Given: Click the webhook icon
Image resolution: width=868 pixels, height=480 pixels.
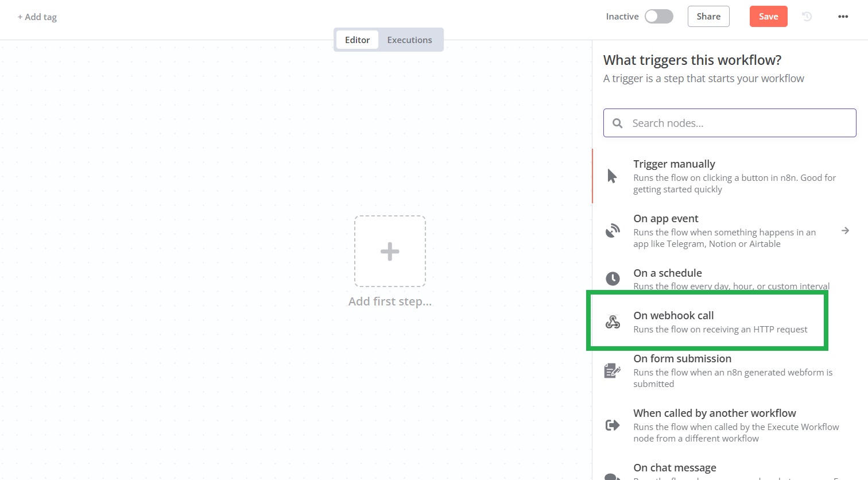Looking at the screenshot, I should [613, 322].
